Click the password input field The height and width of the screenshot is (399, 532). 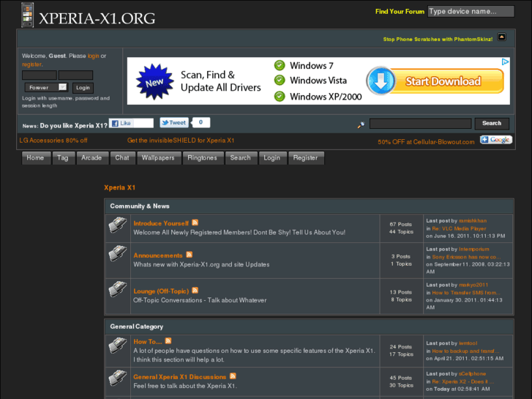(75, 75)
